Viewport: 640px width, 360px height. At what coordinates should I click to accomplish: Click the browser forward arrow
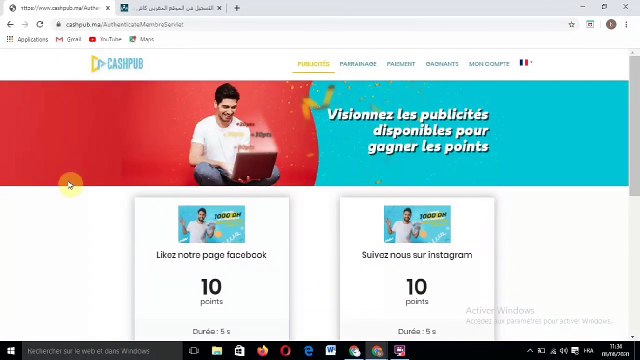pos(25,24)
